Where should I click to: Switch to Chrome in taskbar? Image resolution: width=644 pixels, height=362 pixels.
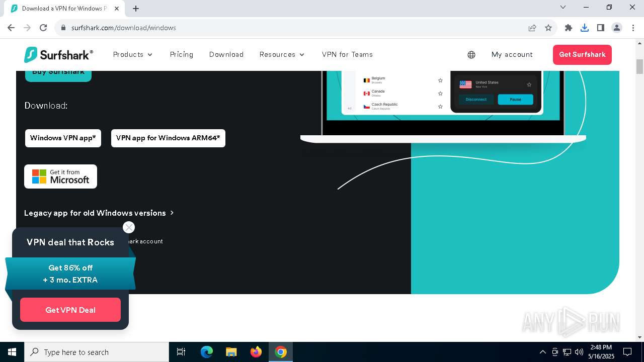[x=281, y=352]
